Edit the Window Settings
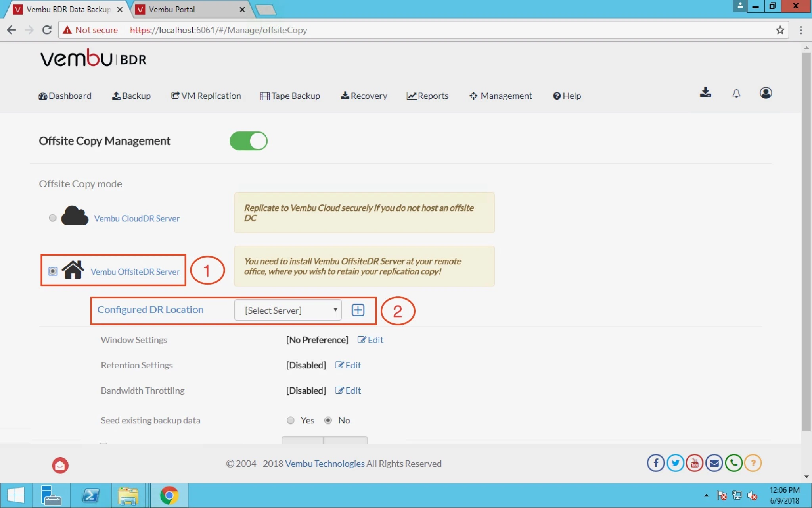 pos(370,340)
